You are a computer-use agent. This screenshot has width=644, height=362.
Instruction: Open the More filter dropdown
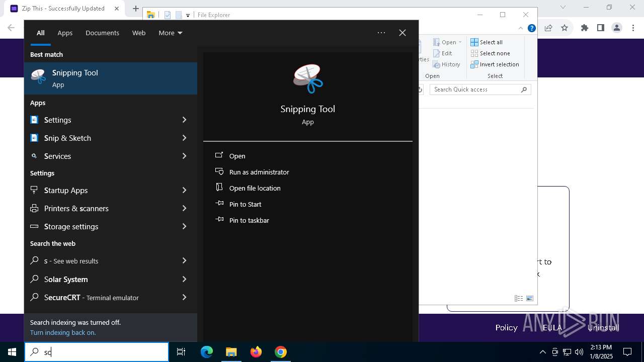[171, 33]
